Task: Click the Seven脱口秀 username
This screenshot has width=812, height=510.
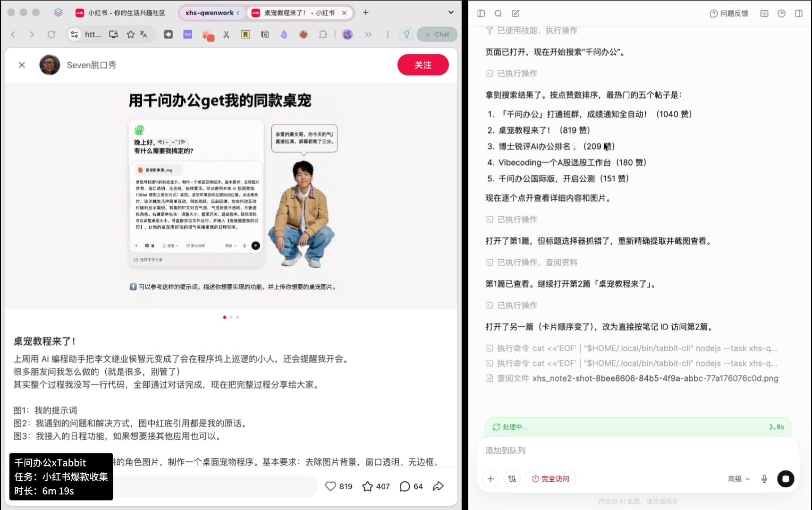Action: pos(92,65)
